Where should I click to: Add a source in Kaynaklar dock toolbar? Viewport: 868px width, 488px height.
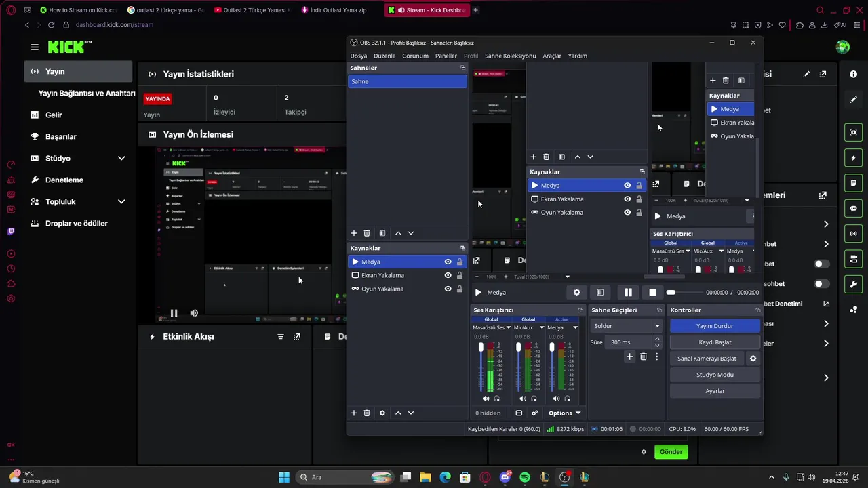[x=353, y=413]
